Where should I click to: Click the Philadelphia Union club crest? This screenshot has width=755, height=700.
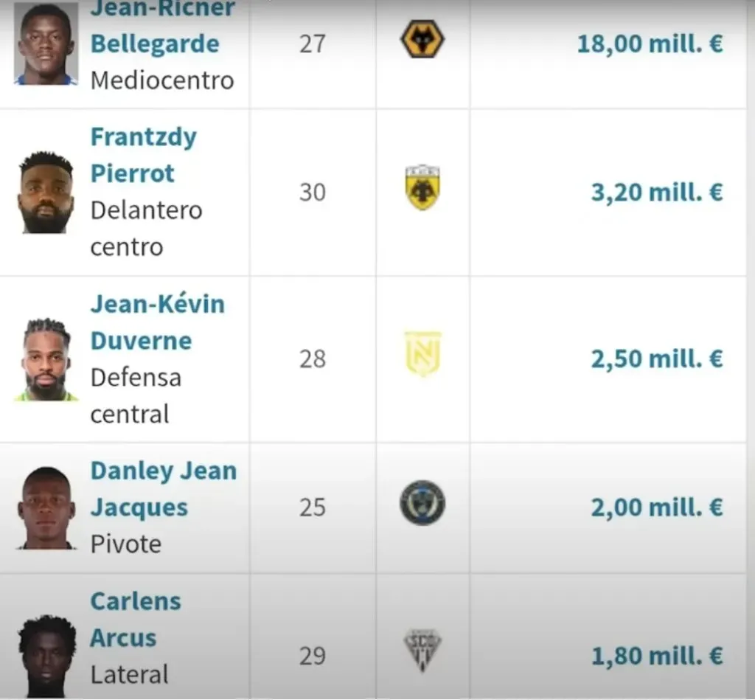[422, 503]
